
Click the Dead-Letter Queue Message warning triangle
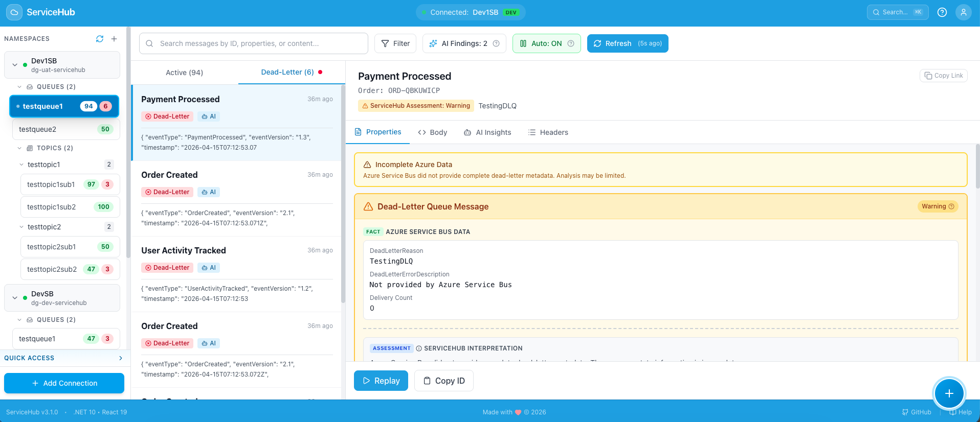tap(368, 206)
